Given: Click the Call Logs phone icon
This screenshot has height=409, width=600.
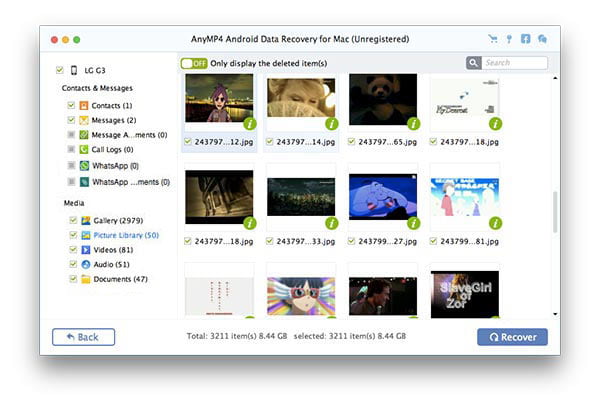Looking at the screenshot, I should click(84, 149).
